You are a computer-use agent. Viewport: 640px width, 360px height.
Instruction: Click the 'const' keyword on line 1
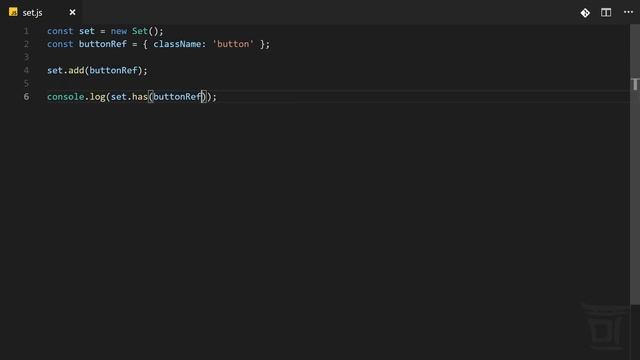pyautogui.click(x=60, y=31)
